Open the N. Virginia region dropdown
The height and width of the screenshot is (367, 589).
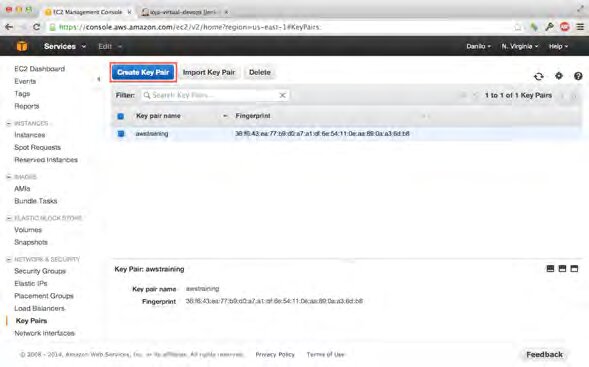tap(520, 46)
